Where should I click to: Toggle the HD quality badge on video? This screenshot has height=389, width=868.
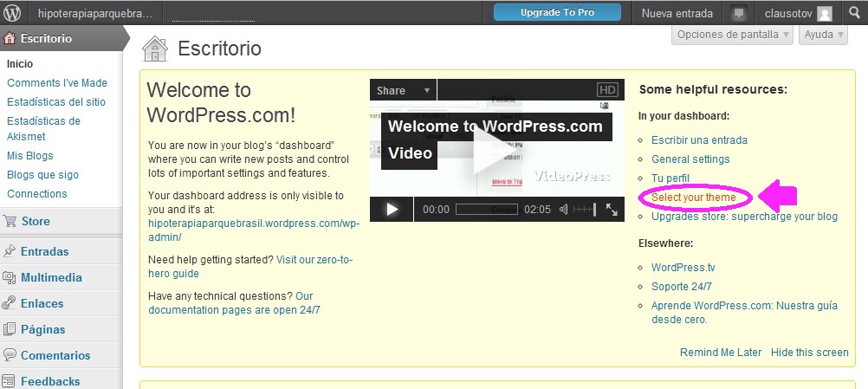click(x=607, y=90)
